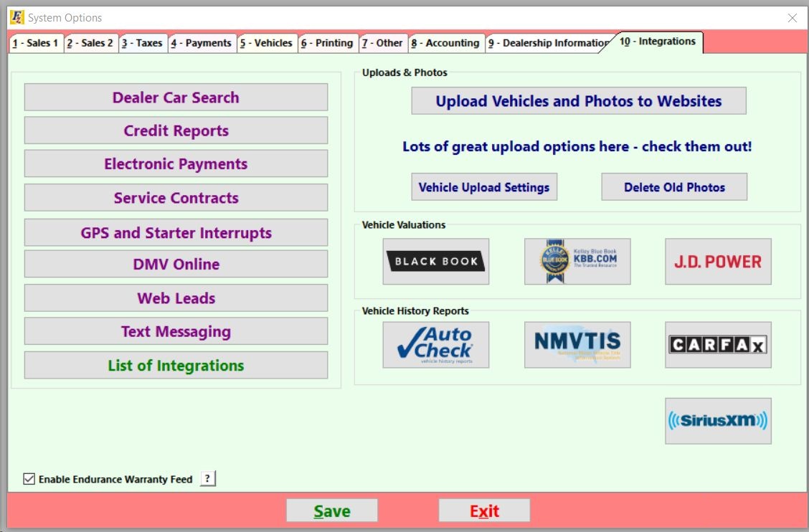Open Text Messaging integration

click(x=176, y=331)
